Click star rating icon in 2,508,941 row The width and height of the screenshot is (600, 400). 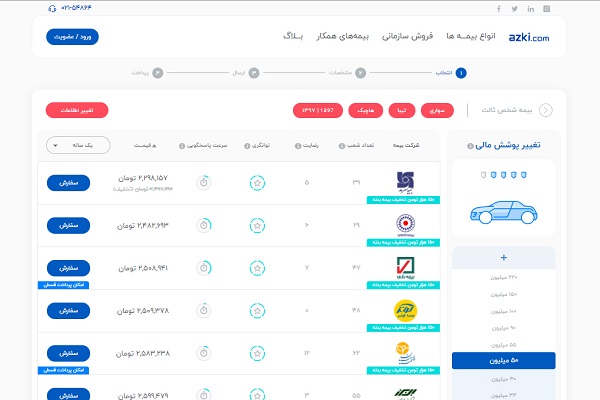257,268
